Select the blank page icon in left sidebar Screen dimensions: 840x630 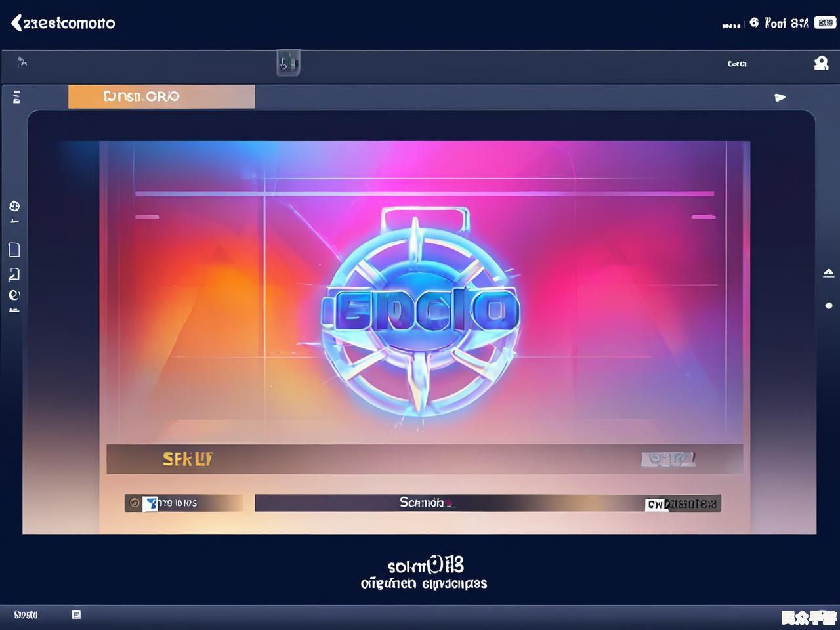coord(14,250)
